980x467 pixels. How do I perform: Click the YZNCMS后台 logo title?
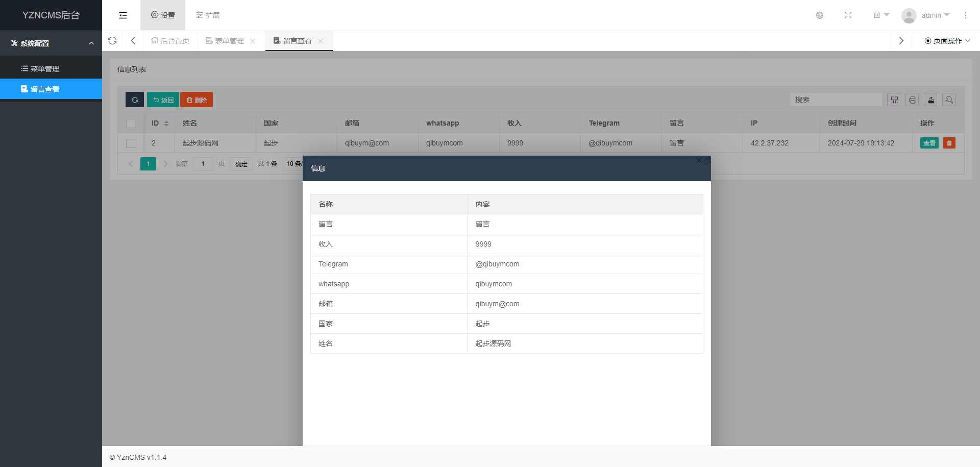click(x=51, y=15)
